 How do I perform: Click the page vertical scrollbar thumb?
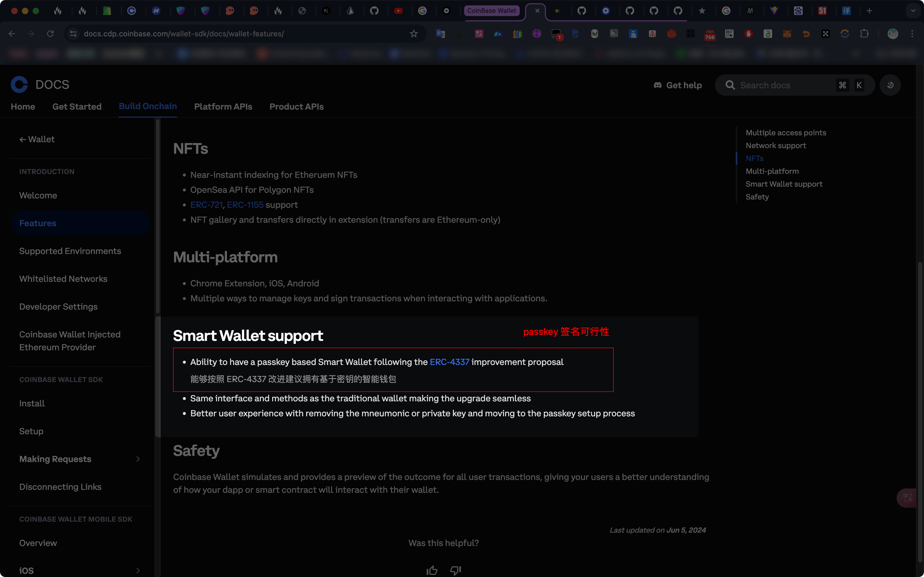tap(920, 412)
